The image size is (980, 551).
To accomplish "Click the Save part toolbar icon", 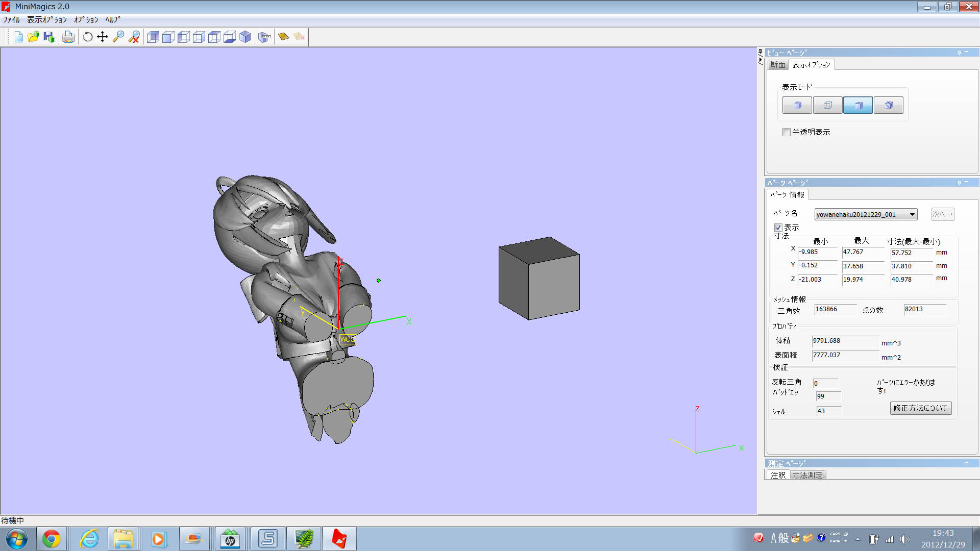I will click(x=49, y=37).
